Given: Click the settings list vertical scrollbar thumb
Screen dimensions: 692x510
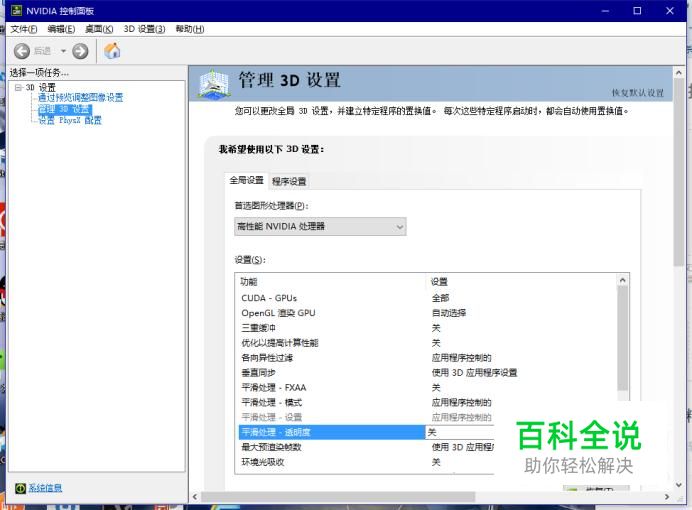Looking at the screenshot, I should 623,338.
